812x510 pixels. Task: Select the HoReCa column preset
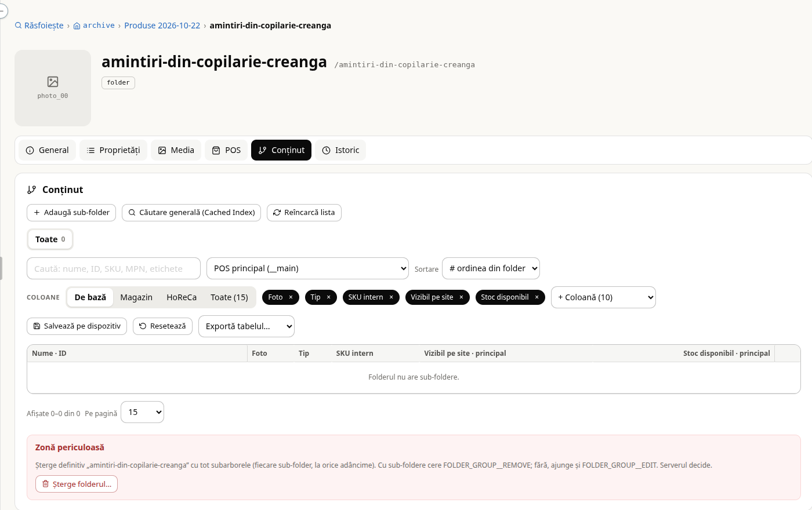coord(182,297)
